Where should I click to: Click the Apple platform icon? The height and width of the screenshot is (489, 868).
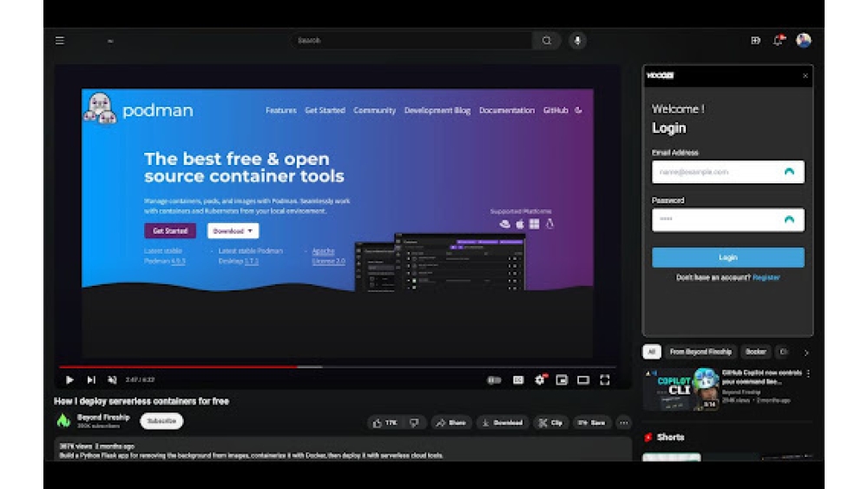pos(520,224)
